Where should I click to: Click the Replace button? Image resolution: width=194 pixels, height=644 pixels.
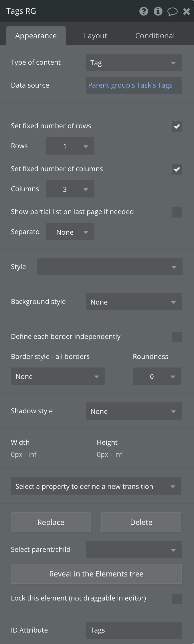51,522
